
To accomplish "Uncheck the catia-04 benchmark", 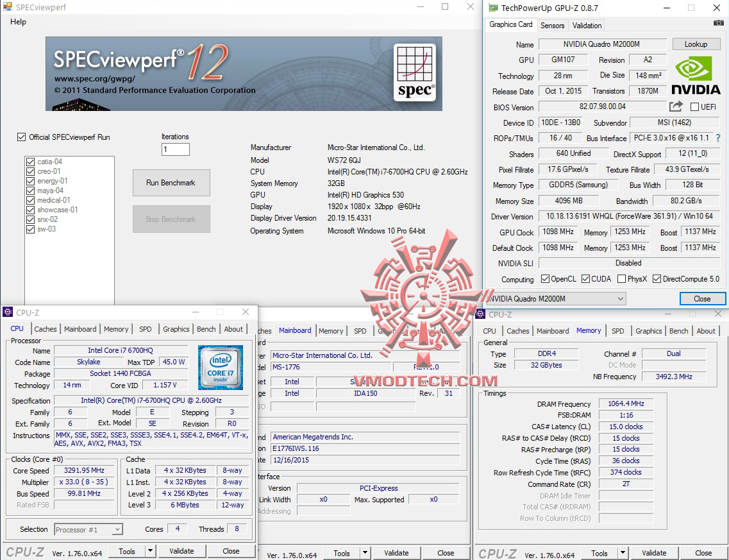I will point(31,162).
